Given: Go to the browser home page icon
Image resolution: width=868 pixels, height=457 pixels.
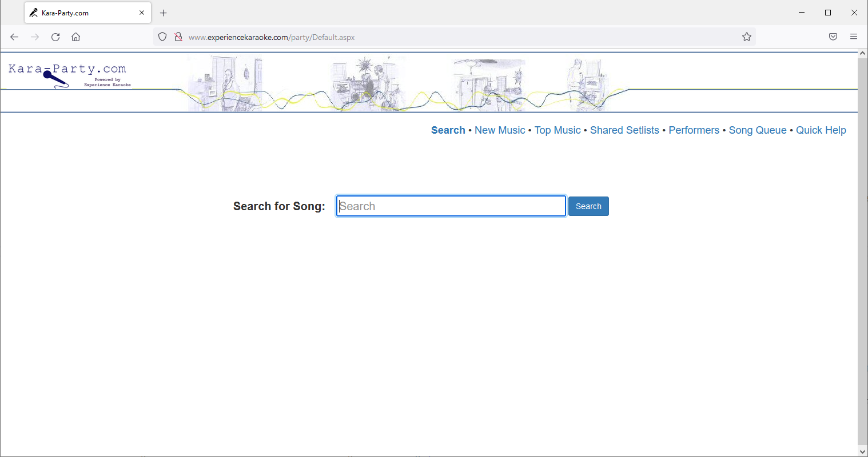Looking at the screenshot, I should pyautogui.click(x=75, y=37).
